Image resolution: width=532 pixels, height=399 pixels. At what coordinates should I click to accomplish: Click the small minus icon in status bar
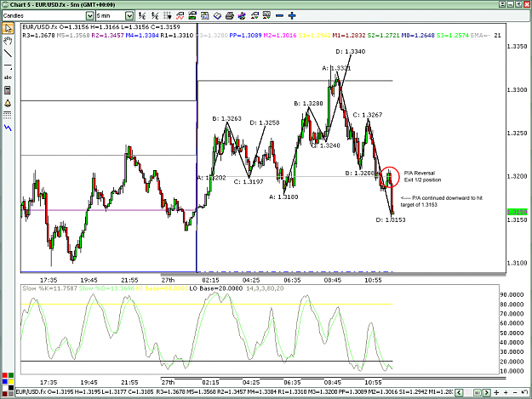click(x=515, y=392)
